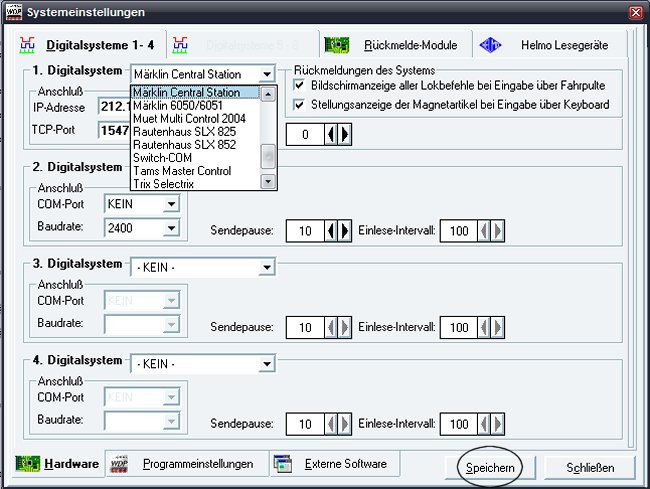Close the Systemeinstellungen window
Screen dimensions: 650x489
click(636, 12)
